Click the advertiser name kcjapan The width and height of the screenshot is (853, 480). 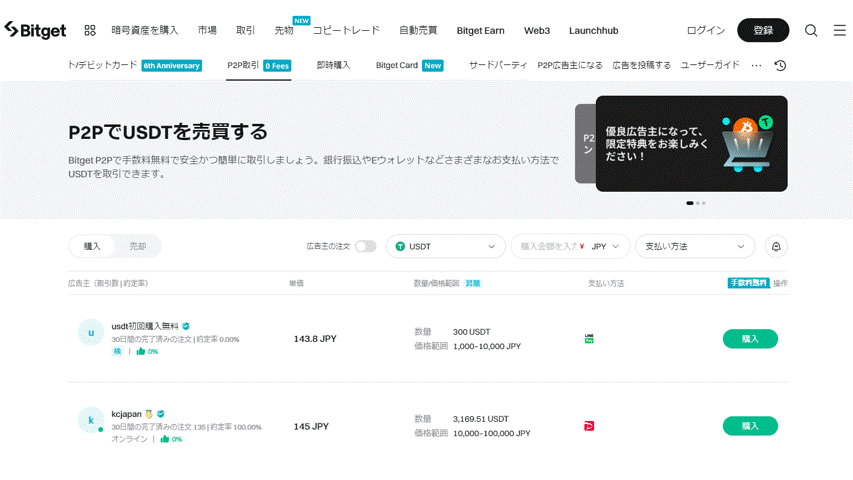(126, 414)
